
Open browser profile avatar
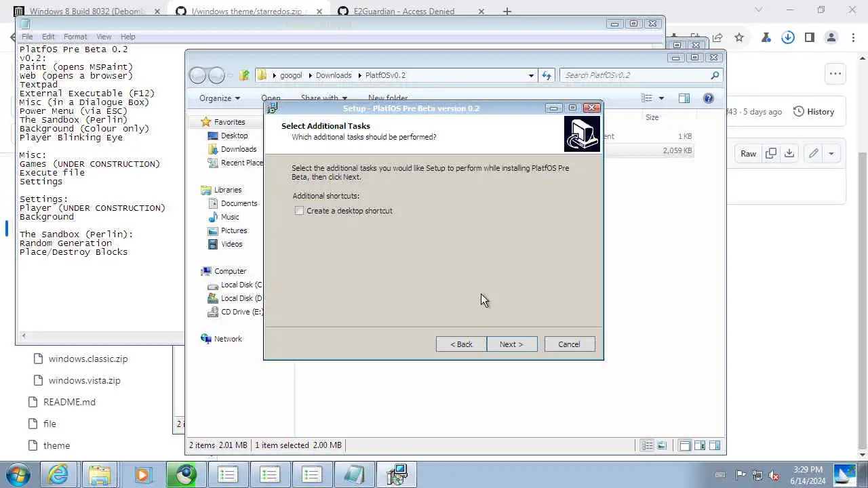(831, 37)
